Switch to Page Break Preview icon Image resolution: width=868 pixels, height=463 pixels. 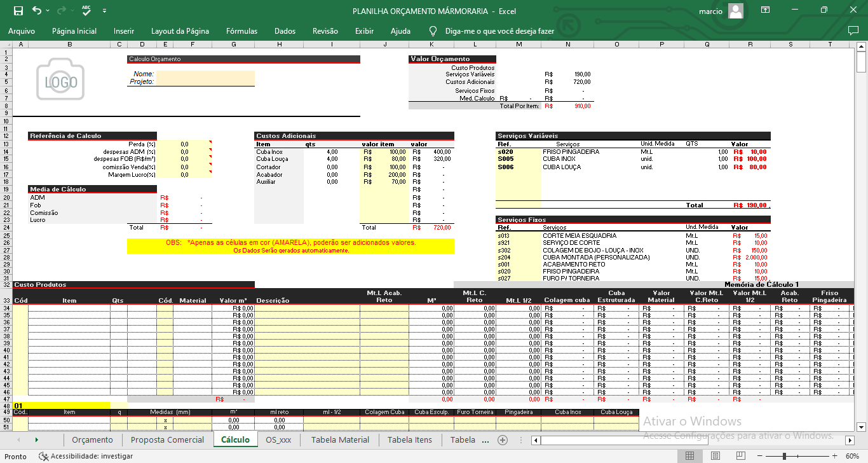tap(739, 456)
